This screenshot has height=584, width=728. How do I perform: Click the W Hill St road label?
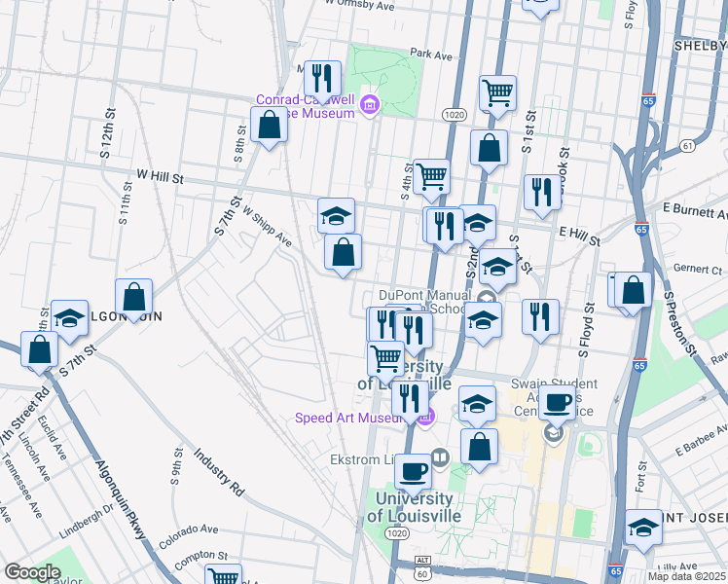(161, 175)
